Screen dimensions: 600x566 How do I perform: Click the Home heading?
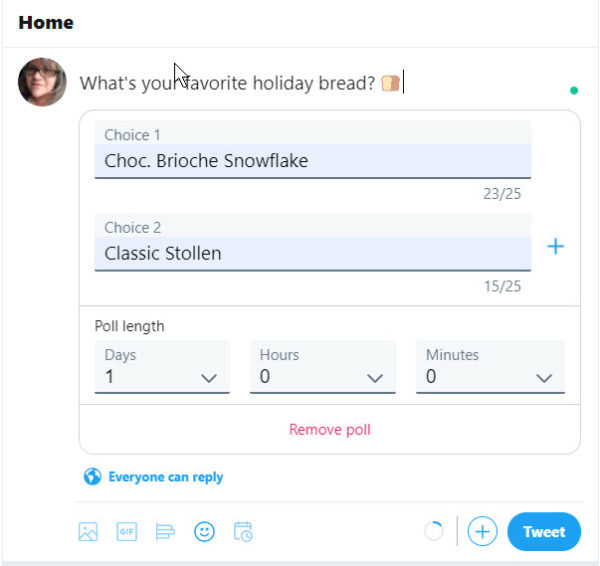pyautogui.click(x=46, y=23)
